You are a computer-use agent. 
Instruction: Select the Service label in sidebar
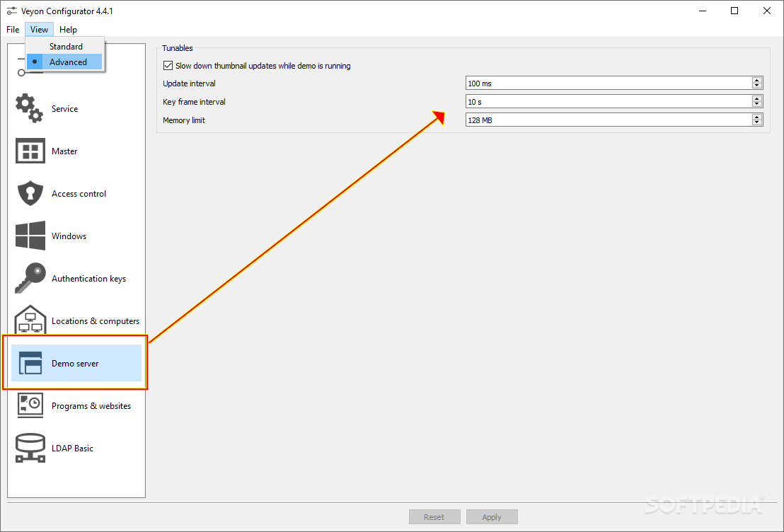tap(64, 108)
